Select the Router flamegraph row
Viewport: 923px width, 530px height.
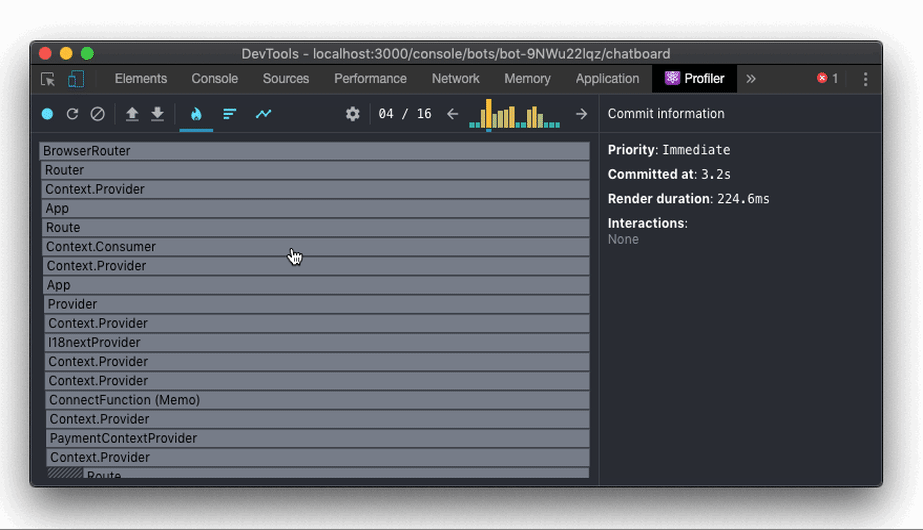point(316,170)
